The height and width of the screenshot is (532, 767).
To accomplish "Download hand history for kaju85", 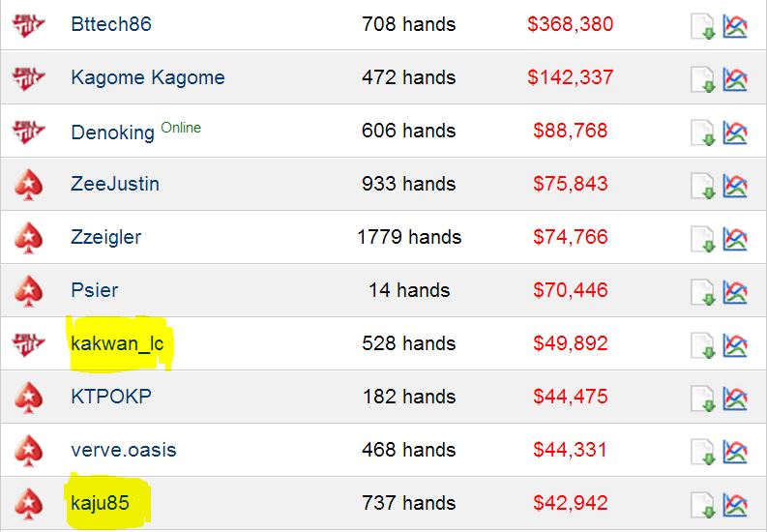I will [x=703, y=506].
